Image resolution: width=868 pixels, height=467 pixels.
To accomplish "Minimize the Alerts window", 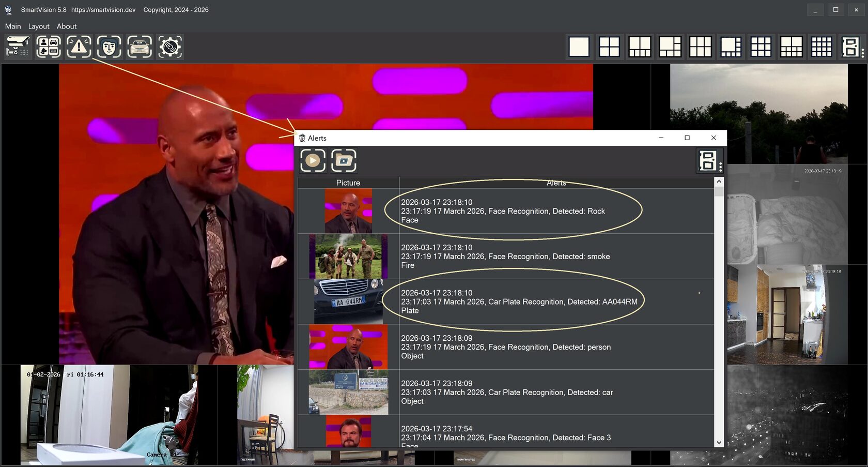I will [661, 138].
